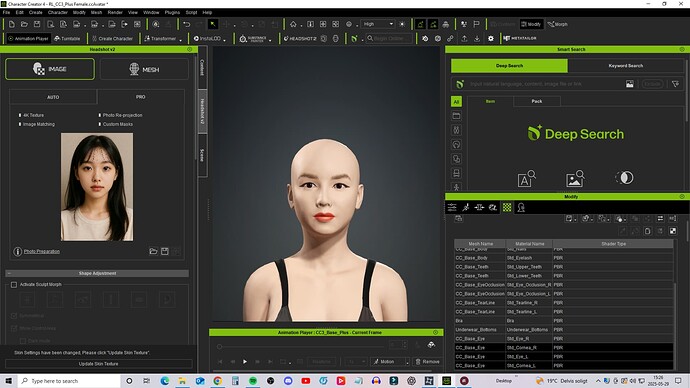Click the animation timeline slider handle
This screenshot has height=388, width=690.
(x=219, y=347)
